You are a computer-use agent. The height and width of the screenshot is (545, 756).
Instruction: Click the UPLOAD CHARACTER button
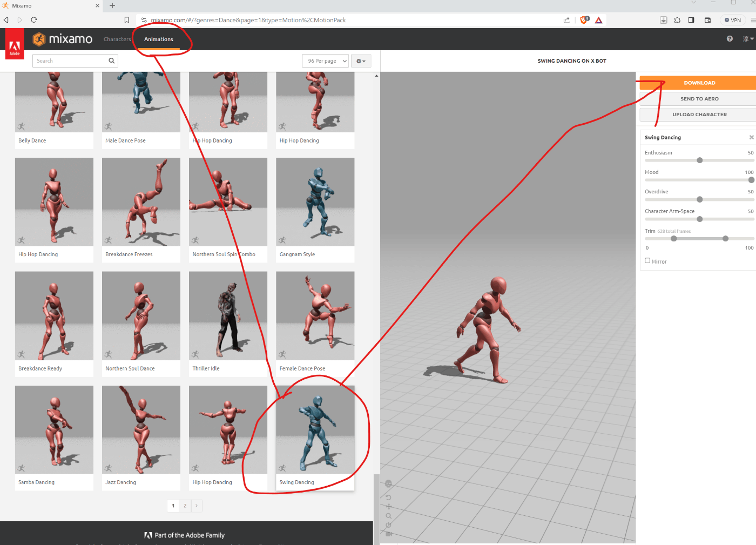click(699, 115)
